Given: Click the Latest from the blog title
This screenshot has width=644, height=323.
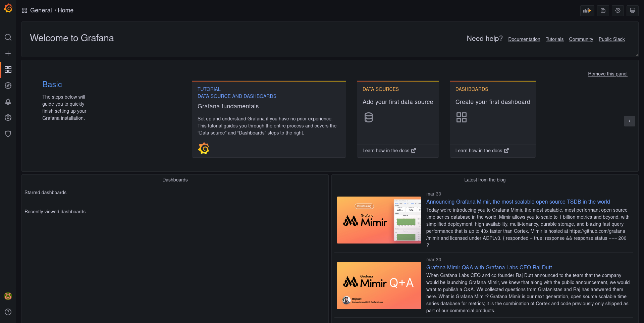Looking at the screenshot, I should pos(485,180).
